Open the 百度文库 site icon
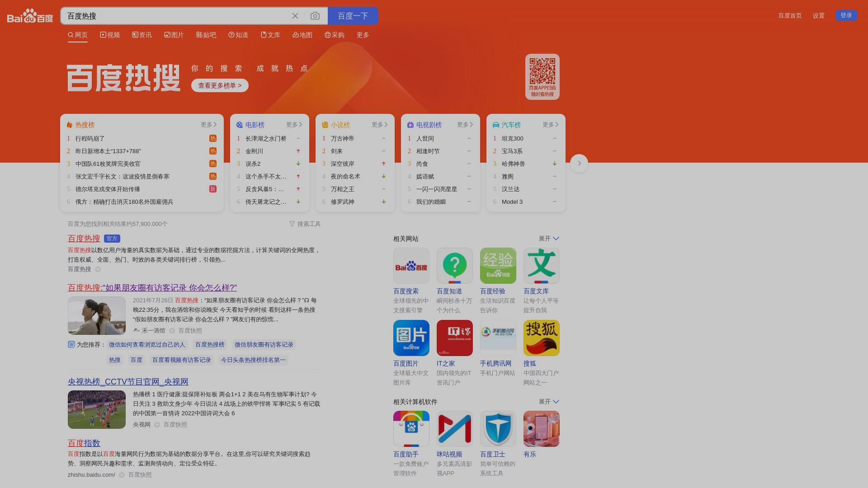 [542, 266]
